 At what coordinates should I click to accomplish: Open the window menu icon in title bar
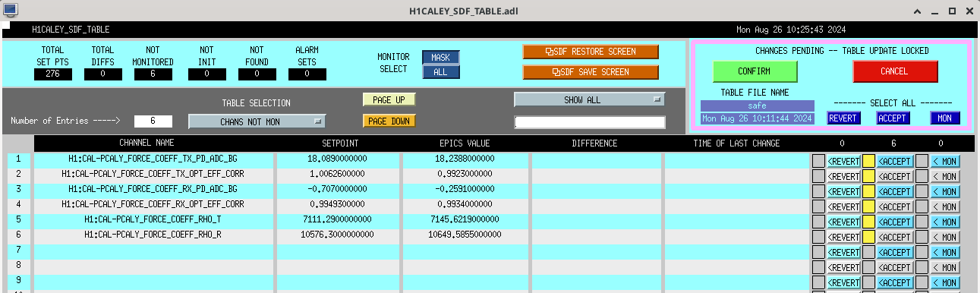(10, 11)
